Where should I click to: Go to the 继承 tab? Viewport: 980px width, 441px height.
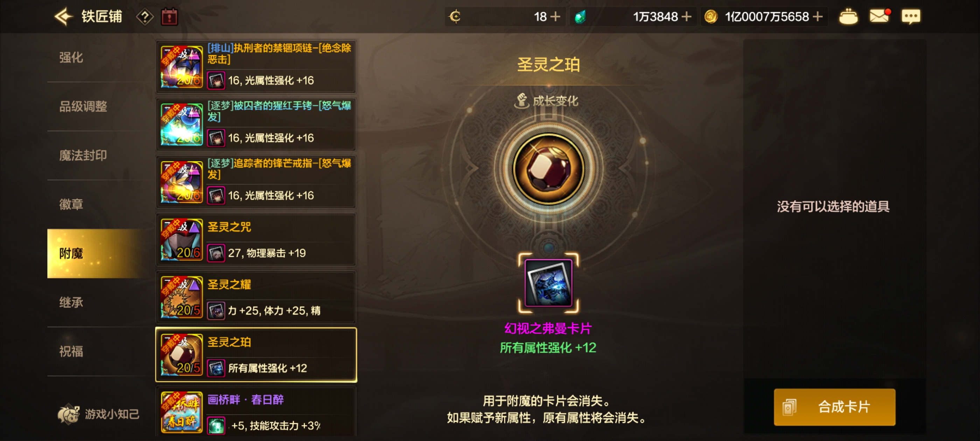(71, 302)
